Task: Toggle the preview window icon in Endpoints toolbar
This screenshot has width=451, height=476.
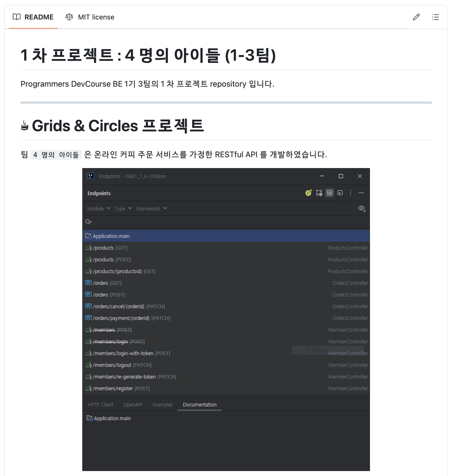Action: (340, 193)
